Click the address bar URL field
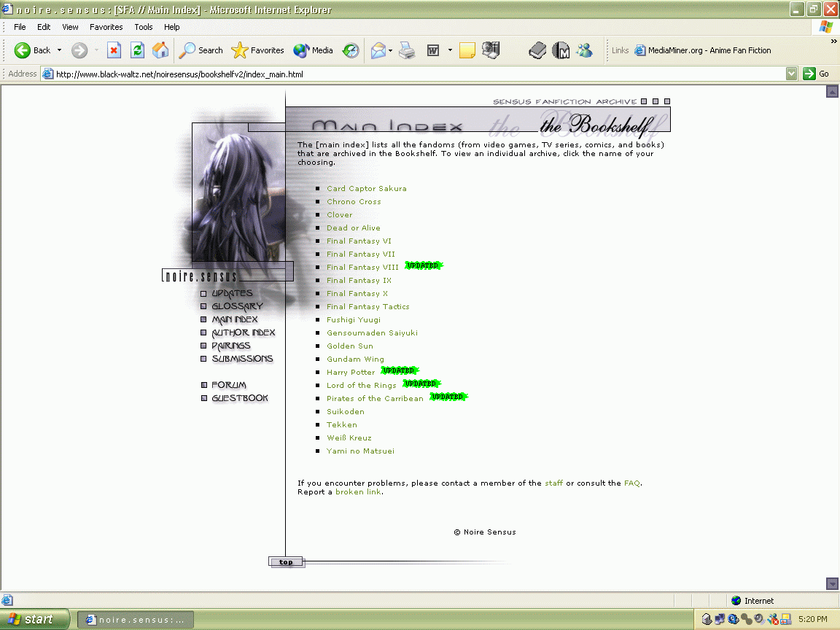Screen dimensions: 840x630 pos(413,74)
